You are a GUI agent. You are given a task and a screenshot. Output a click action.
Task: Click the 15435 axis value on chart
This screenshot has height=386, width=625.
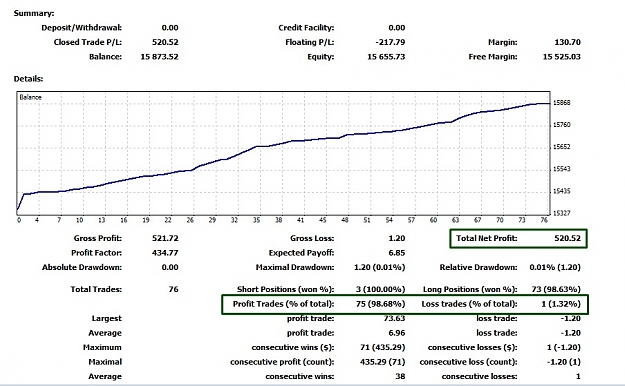click(562, 191)
